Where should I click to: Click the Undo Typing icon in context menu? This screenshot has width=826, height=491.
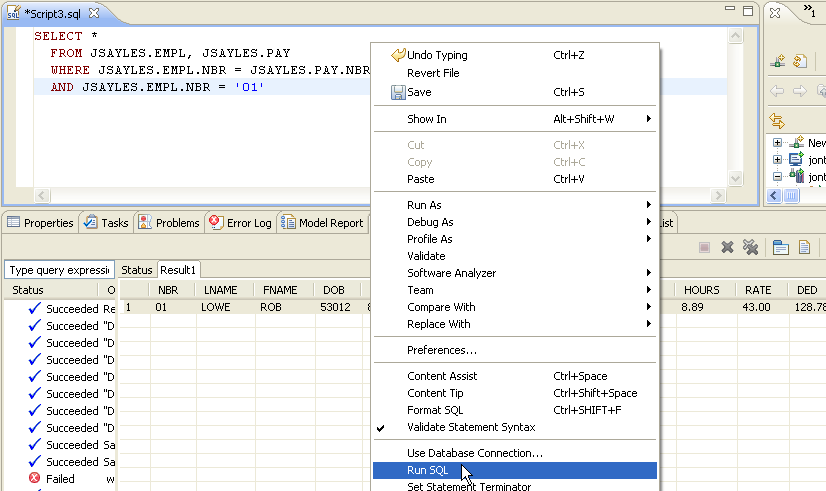click(x=398, y=55)
